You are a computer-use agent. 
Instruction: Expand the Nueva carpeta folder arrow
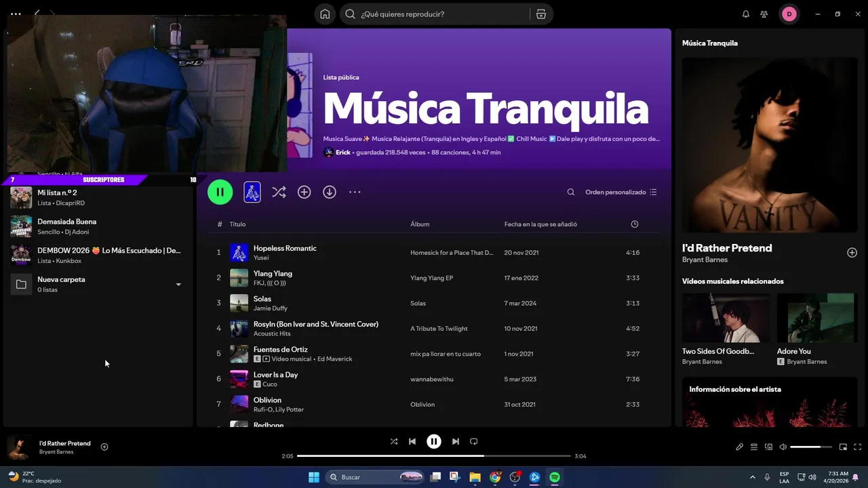pos(178,285)
